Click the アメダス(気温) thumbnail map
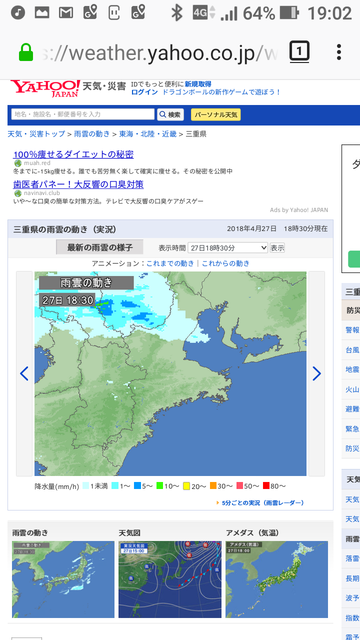 [x=277, y=579]
